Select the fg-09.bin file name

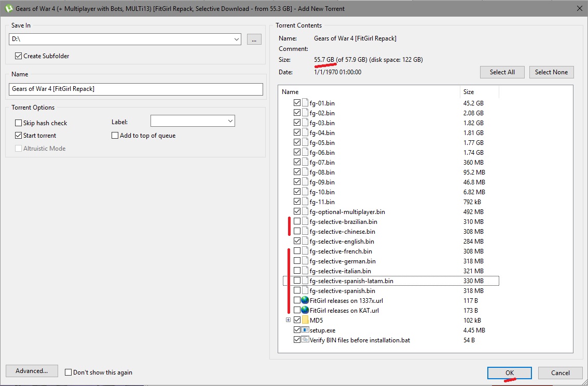[322, 182]
